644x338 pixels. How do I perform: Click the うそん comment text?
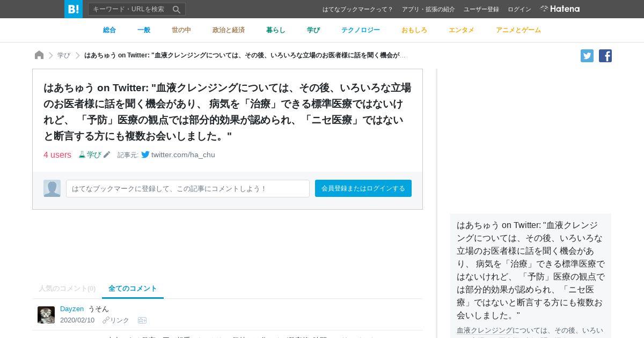coord(98,309)
